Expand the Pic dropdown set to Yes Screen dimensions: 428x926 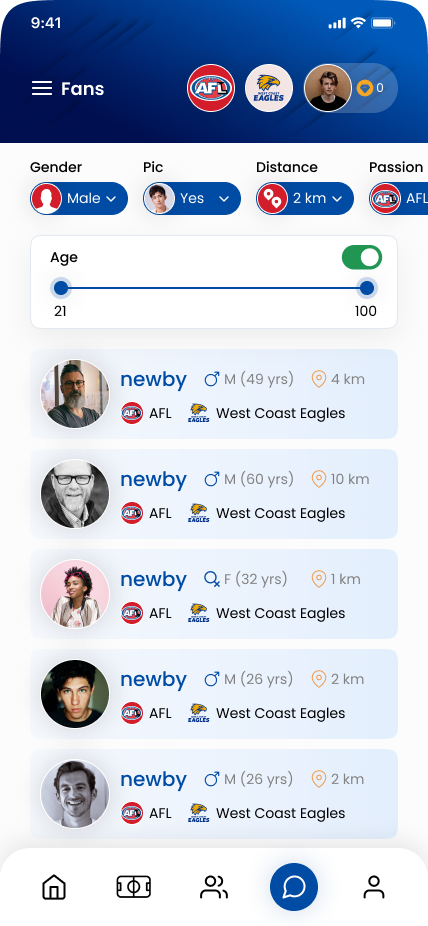point(192,198)
